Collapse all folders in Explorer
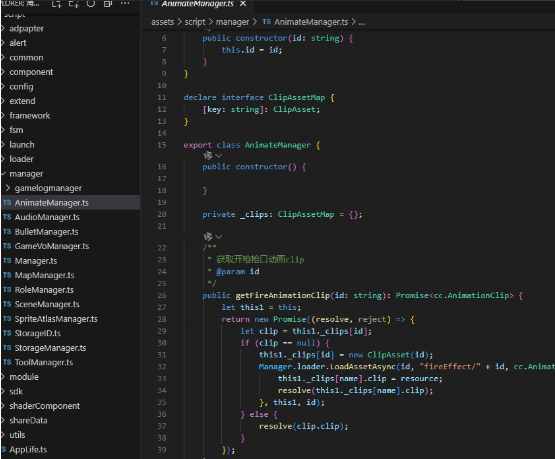The width and height of the screenshot is (555, 459). tap(108, 4)
